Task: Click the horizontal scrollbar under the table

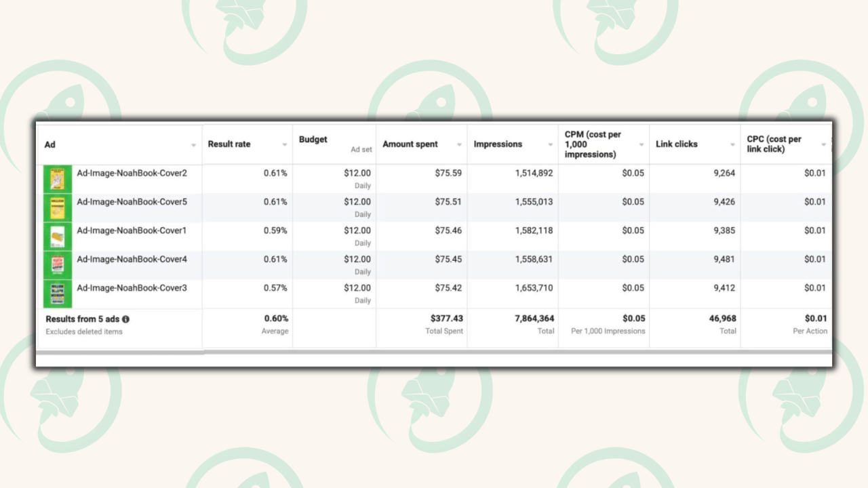Action: pos(434,352)
